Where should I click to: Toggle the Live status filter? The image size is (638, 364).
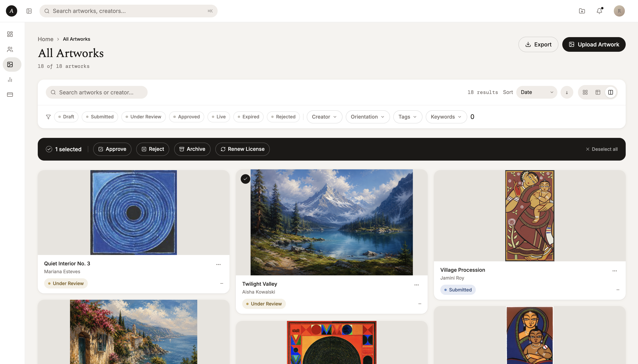(x=218, y=117)
